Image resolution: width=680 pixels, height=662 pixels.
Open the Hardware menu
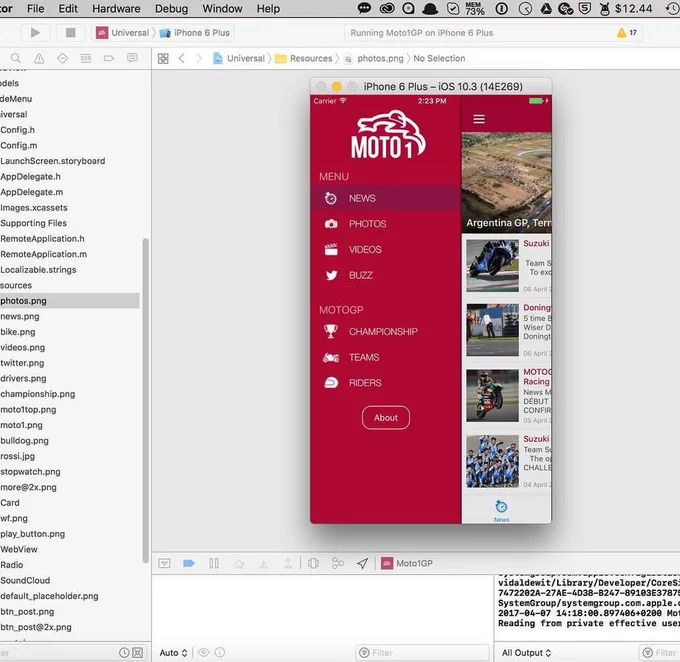click(116, 9)
